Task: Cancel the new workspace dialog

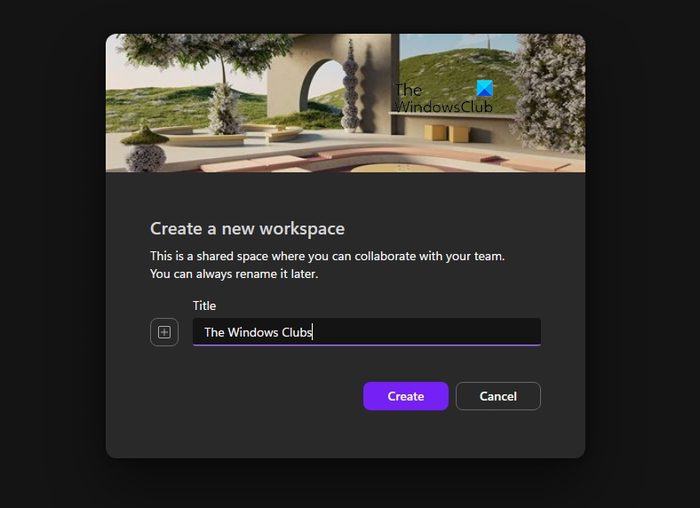Action: click(498, 396)
